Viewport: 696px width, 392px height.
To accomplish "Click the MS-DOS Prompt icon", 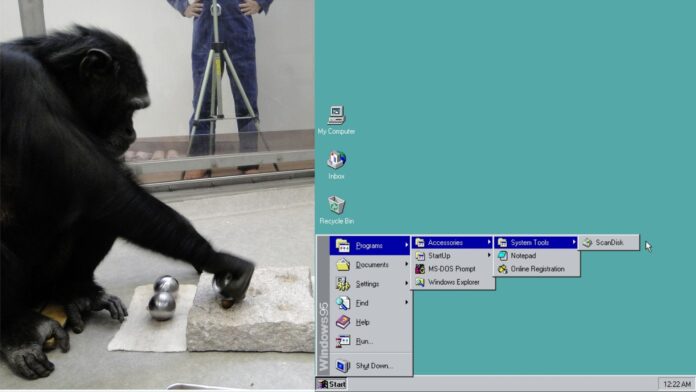I will [419, 269].
